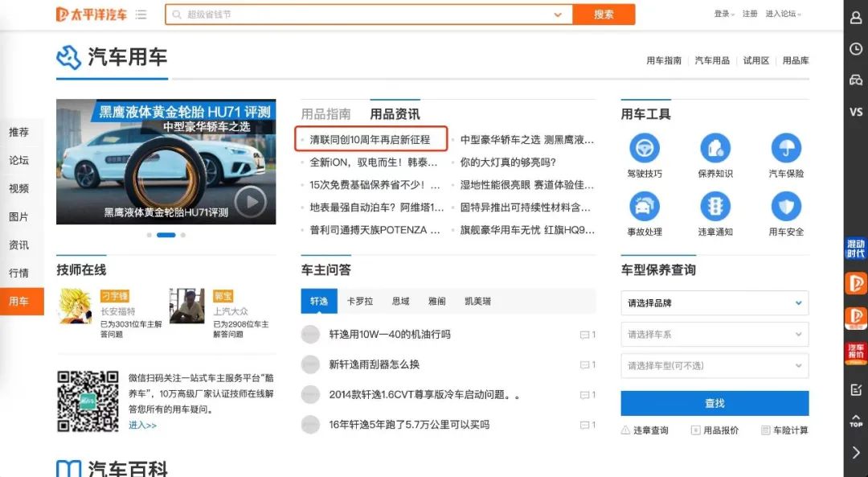
Task: Select the 雅阁 tab
Action: click(x=436, y=302)
